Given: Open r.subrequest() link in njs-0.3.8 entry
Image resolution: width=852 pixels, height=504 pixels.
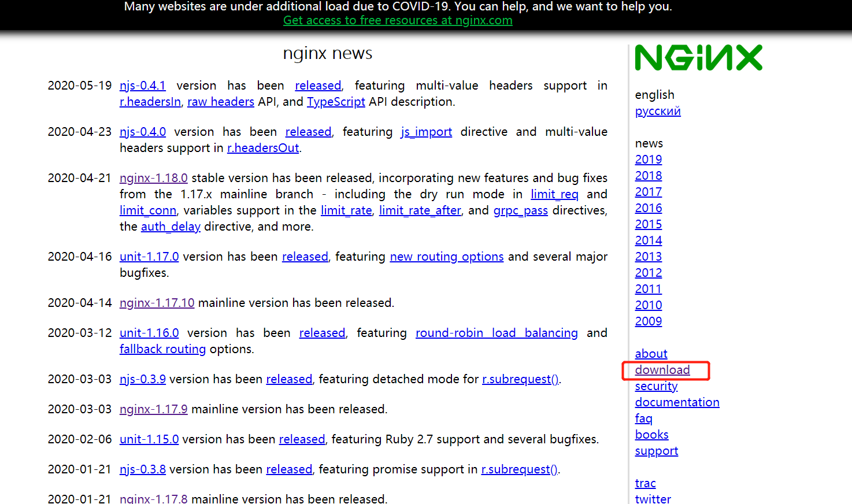Looking at the screenshot, I should pyautogui.click(x=520, y=469).
